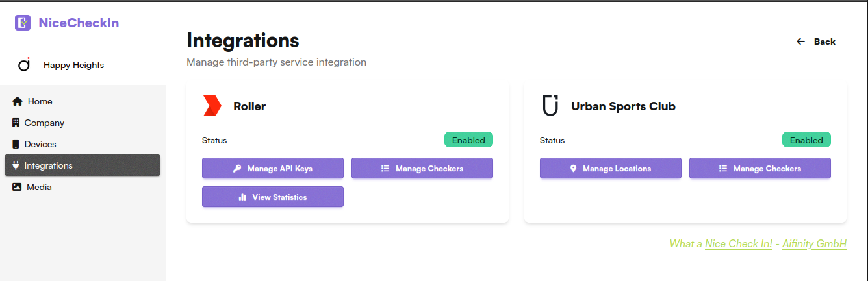Click the Roller card title
This screenshot has width=868, height=281.
249,106
